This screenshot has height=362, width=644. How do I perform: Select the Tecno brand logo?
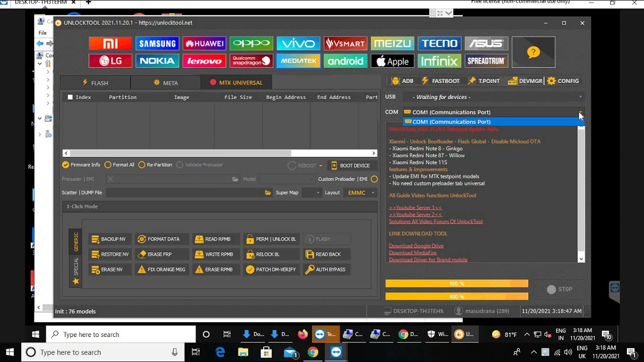pyautogui.click(x=439, y=43)
